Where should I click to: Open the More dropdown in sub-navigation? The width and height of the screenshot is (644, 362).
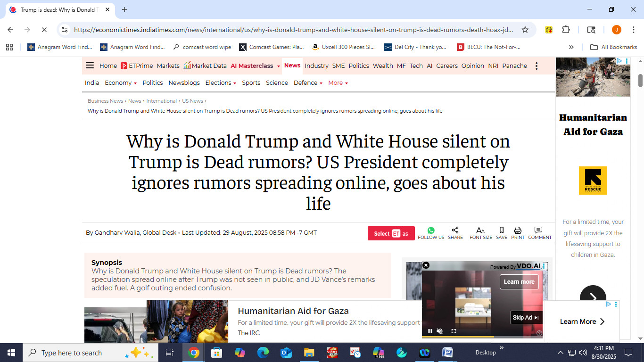coord(338,82)
